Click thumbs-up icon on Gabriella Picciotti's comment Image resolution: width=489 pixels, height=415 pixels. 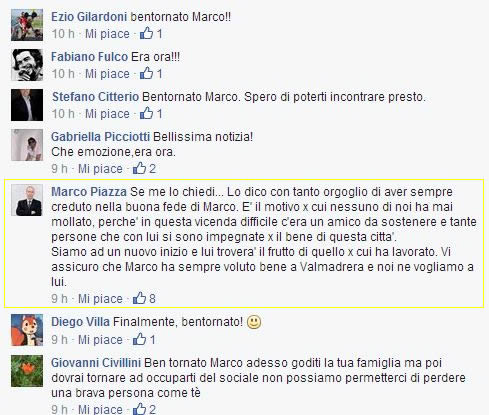pos(139,168)
